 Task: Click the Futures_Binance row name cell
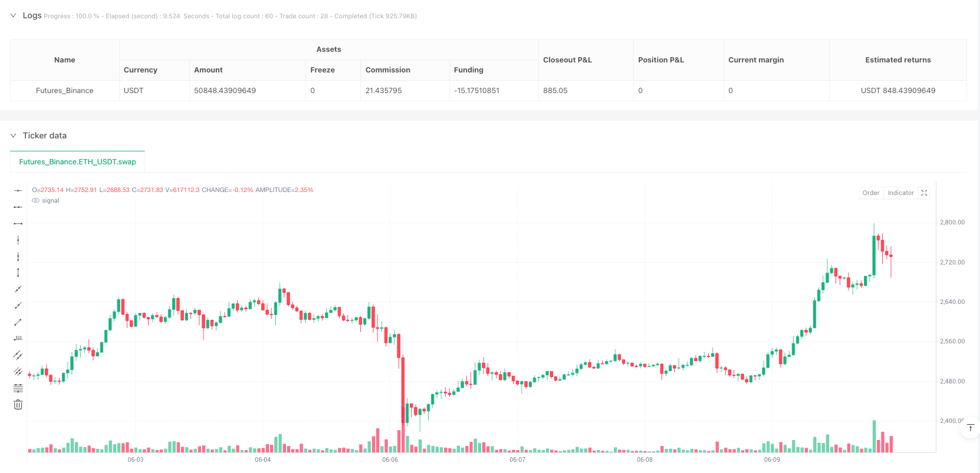[65, 91]
